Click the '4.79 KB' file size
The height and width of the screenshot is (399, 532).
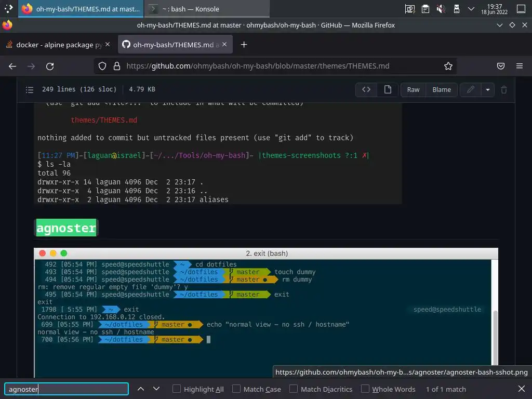pyautogui.click(x=142, y=89)
